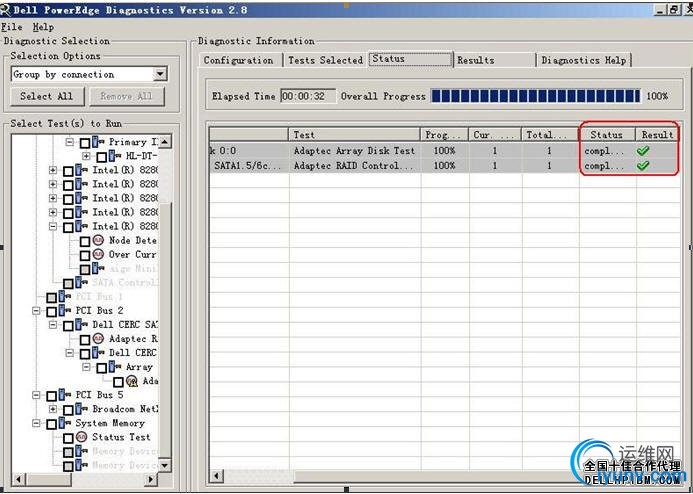The image size is (693, 494).
Task: Click the device icon beside Array
Action: 115,367
